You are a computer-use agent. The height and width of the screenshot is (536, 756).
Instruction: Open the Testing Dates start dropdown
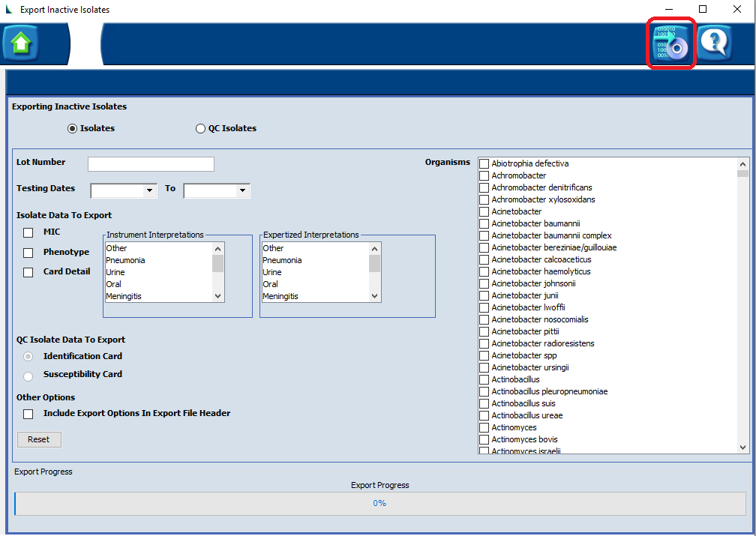149,190
